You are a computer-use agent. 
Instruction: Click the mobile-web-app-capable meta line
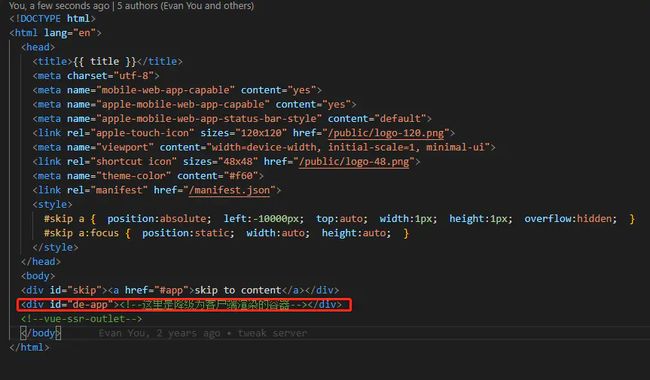pyautogui.click(x=177, y=90)
